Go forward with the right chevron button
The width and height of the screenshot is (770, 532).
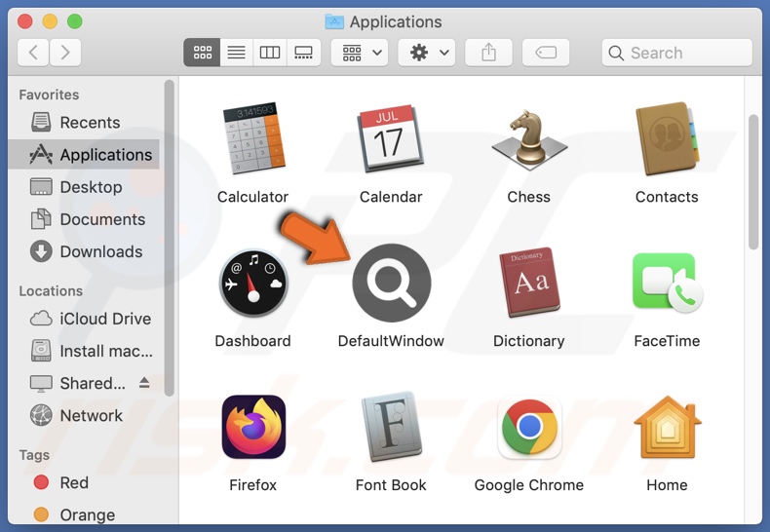click(65, 52)
